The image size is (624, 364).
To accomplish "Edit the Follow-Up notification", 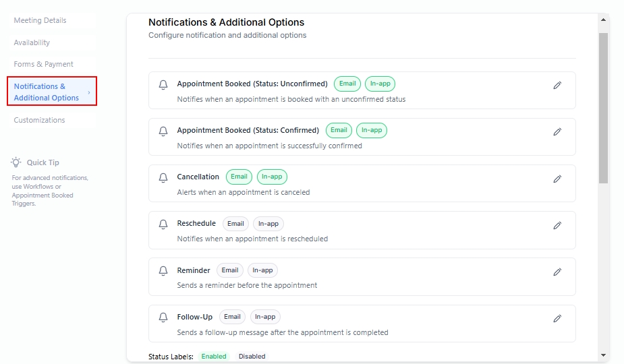I will (557, 319).
